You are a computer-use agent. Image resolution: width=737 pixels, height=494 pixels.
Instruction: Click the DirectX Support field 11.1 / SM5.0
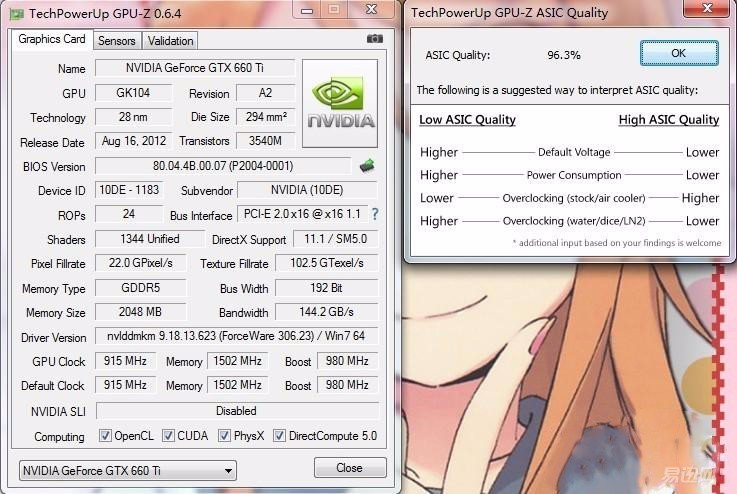(x=335, y=239)
